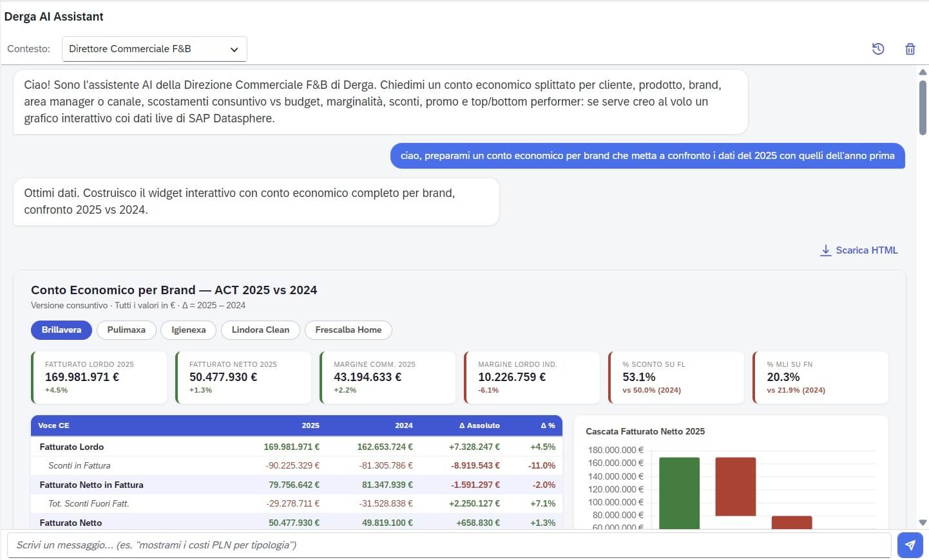
Task: Click the delta value +7.328.247 €
Action: 474,447
